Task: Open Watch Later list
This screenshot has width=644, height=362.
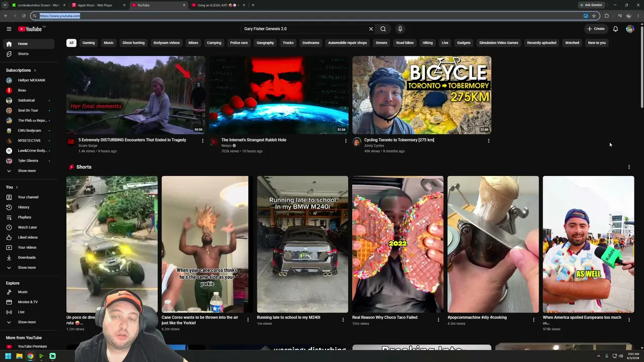Action: coord(28,227)
